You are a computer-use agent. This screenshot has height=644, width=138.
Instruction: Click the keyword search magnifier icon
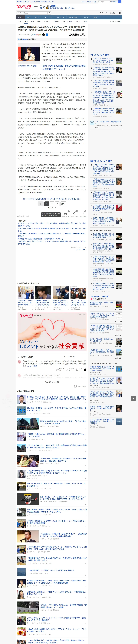pyautogui.click(x=49, y=13)
